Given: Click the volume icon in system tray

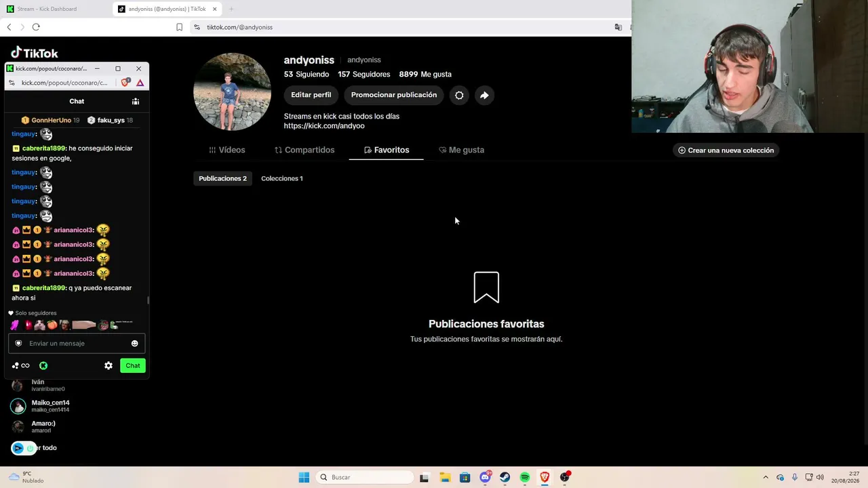Looking at the screenshot, I should [x=820, y=477].
